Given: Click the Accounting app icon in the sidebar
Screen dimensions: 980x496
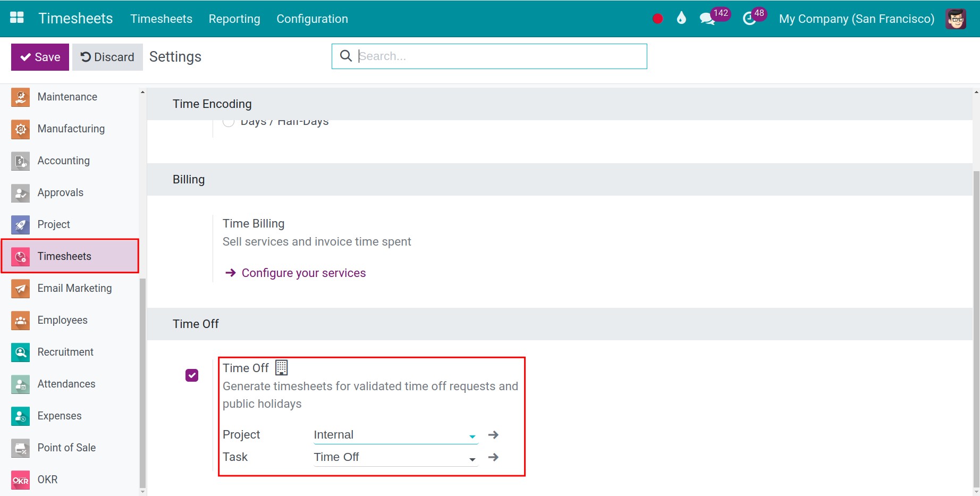Looking at the screenshot, I should (x=20, y=161).
